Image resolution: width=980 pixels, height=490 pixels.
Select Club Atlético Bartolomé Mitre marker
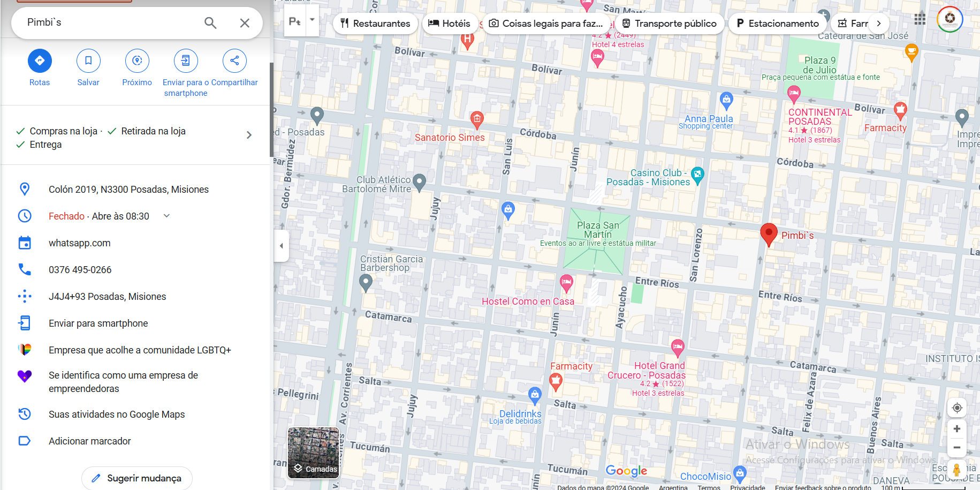point(420,183)
